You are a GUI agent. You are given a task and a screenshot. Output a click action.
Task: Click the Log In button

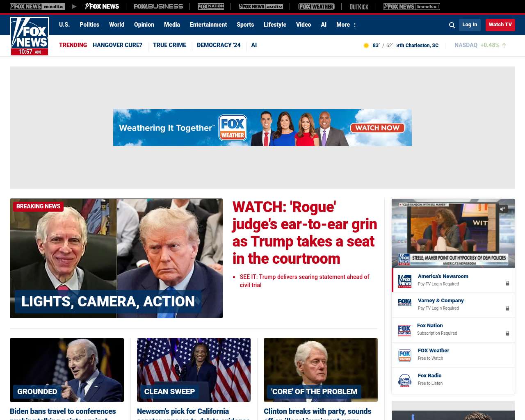[470, 25]
